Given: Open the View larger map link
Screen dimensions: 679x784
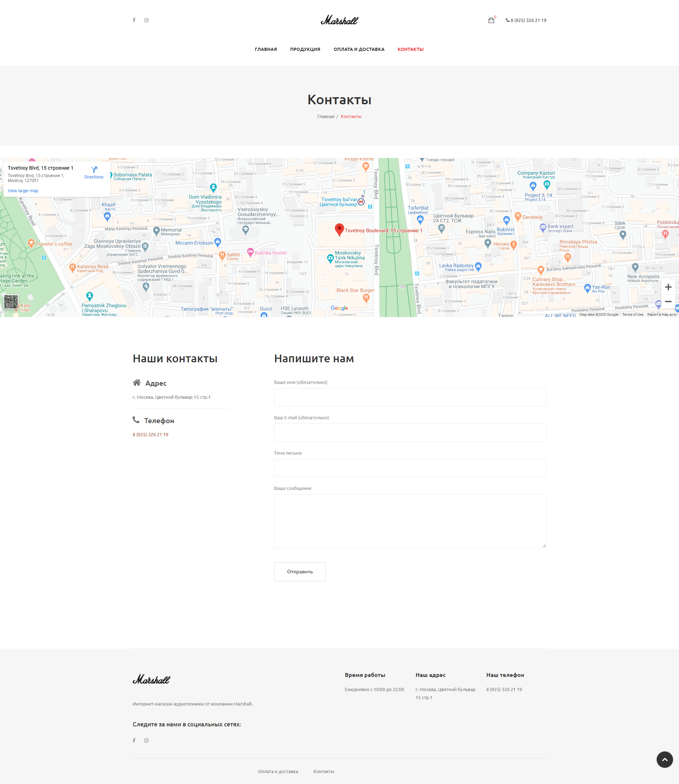Looking at the screenshot, I should click(x=23, y=191).
